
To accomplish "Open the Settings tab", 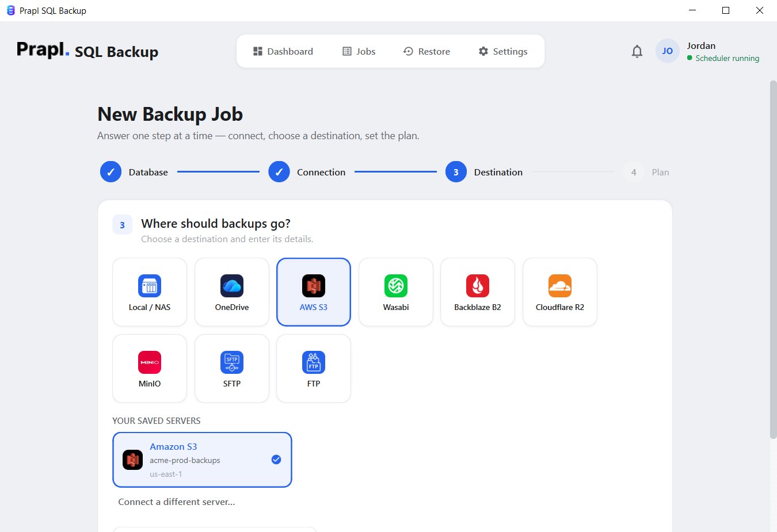I will [x=503, y=51].
